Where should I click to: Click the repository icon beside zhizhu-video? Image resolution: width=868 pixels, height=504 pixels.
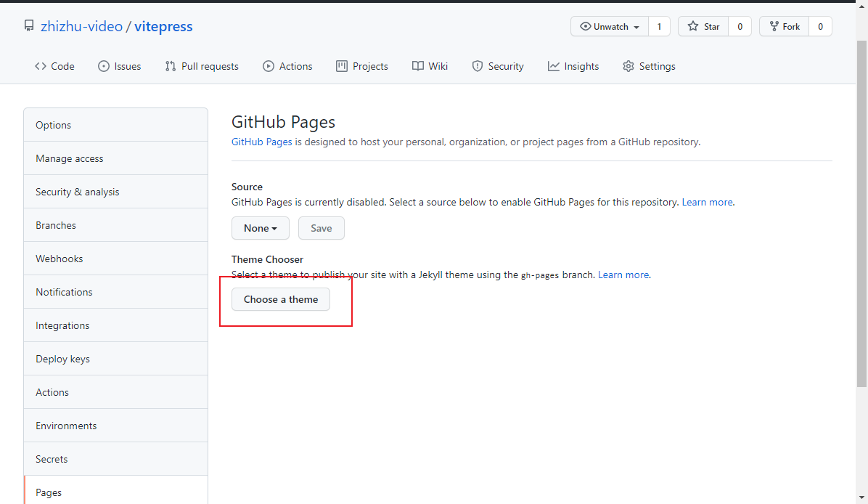(x=29, y=26)
